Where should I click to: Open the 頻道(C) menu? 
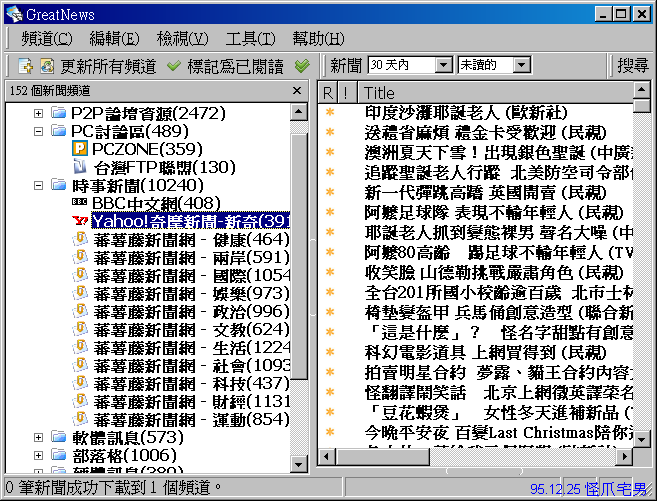pos(47,39)
